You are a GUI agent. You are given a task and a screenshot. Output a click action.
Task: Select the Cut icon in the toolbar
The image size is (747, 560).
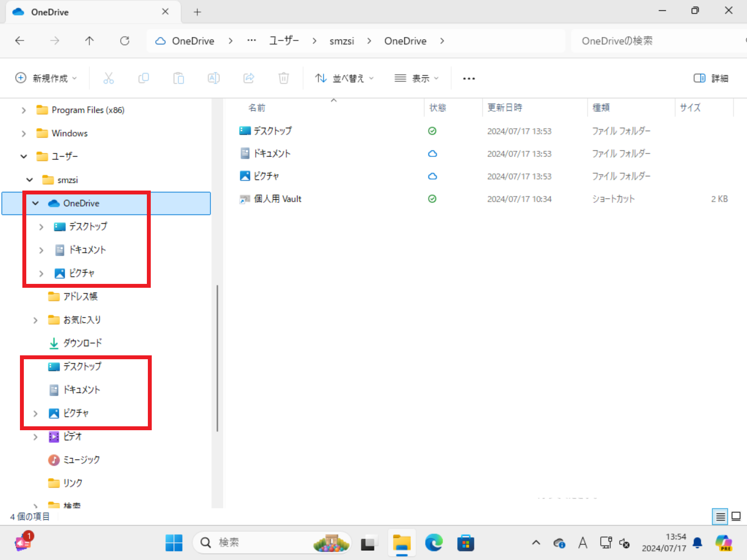108,78
